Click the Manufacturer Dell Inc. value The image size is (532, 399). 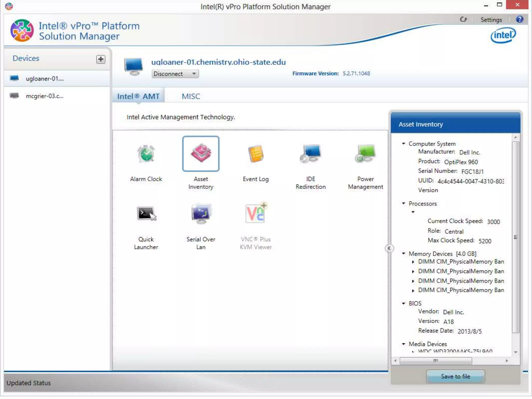469,152
